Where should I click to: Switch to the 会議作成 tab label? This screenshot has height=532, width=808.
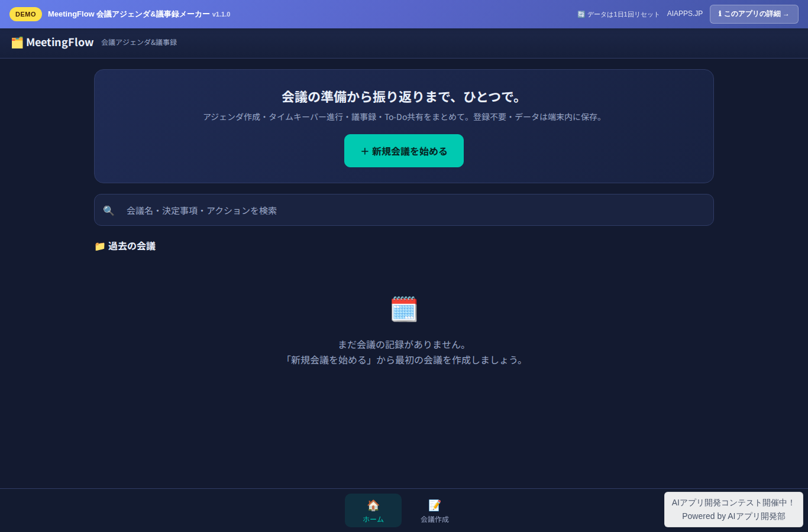[x=435, y=520]
